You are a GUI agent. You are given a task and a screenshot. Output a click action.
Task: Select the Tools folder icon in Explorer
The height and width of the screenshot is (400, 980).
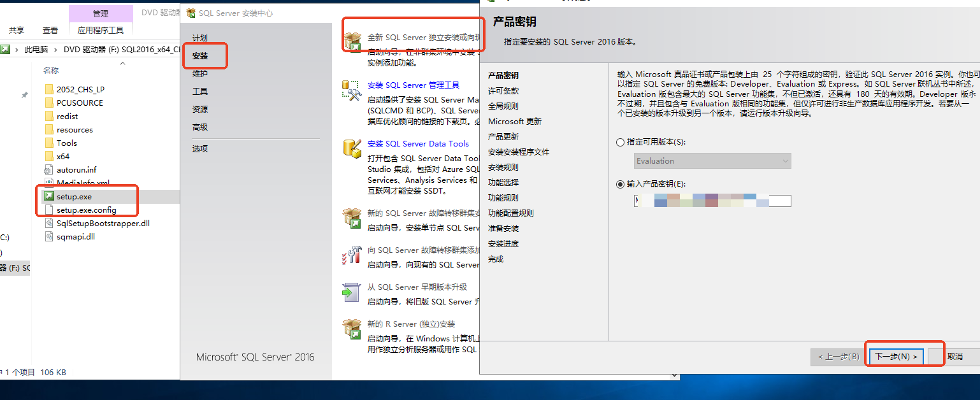49,143
